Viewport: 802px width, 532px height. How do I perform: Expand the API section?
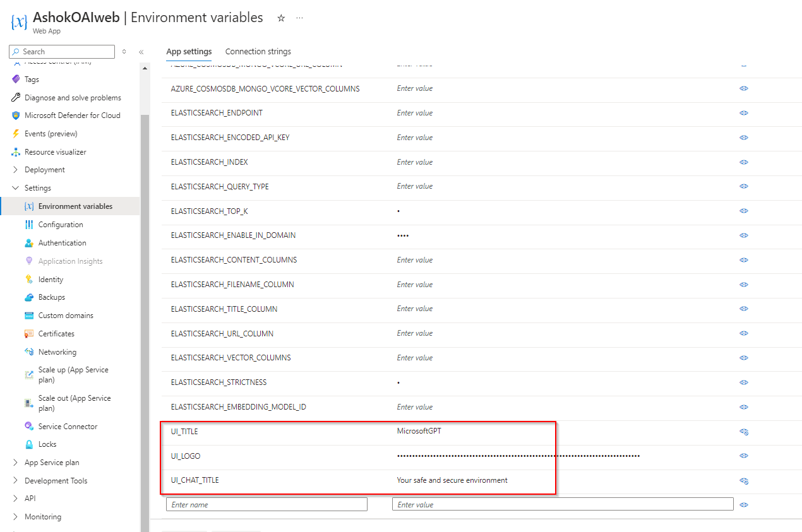click(16, 499)
